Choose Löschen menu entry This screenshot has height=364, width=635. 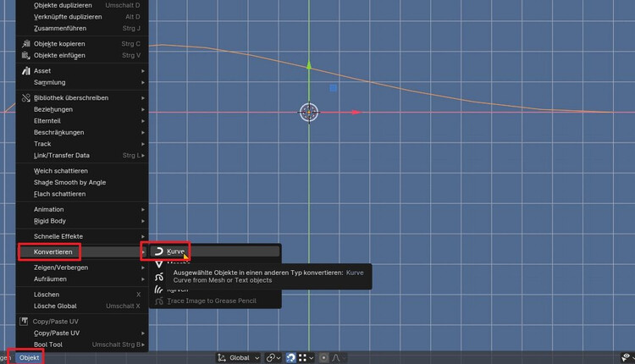coord(82,295)
